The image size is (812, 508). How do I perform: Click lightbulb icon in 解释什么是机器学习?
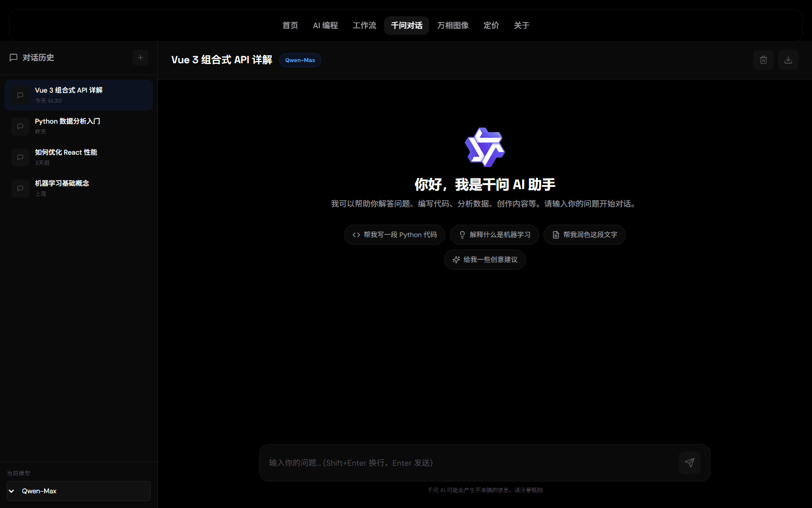462,235
